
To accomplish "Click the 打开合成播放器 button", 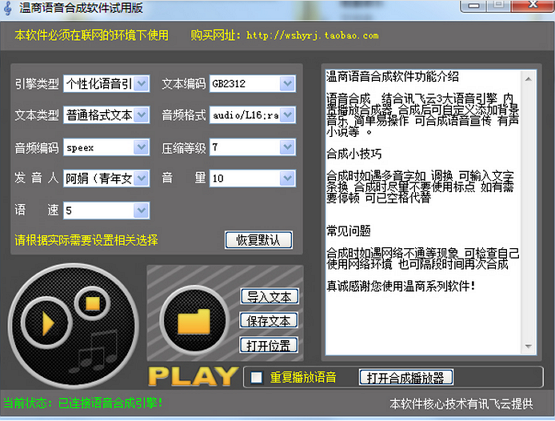I will tap(406, 377).
